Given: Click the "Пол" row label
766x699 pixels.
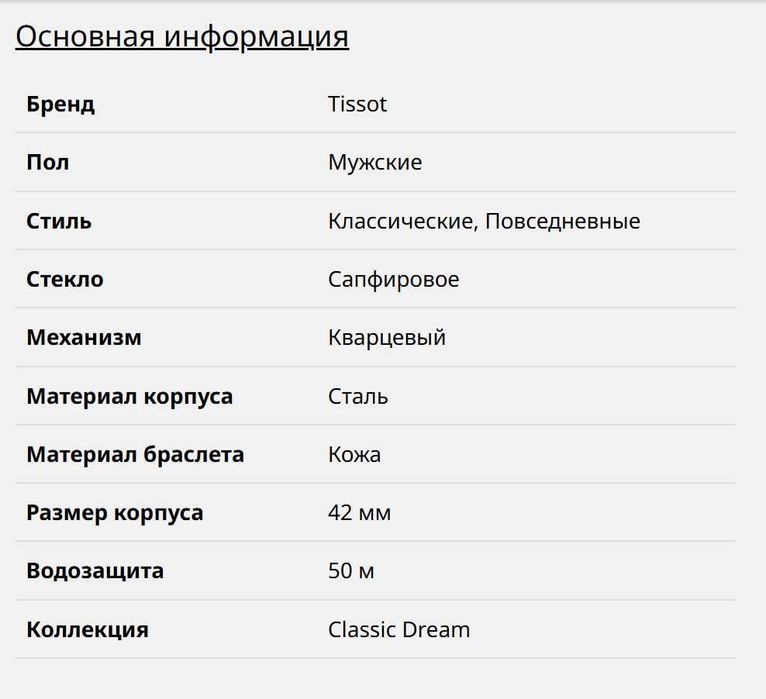Looking at the screenshot, I should pos(48,162).
